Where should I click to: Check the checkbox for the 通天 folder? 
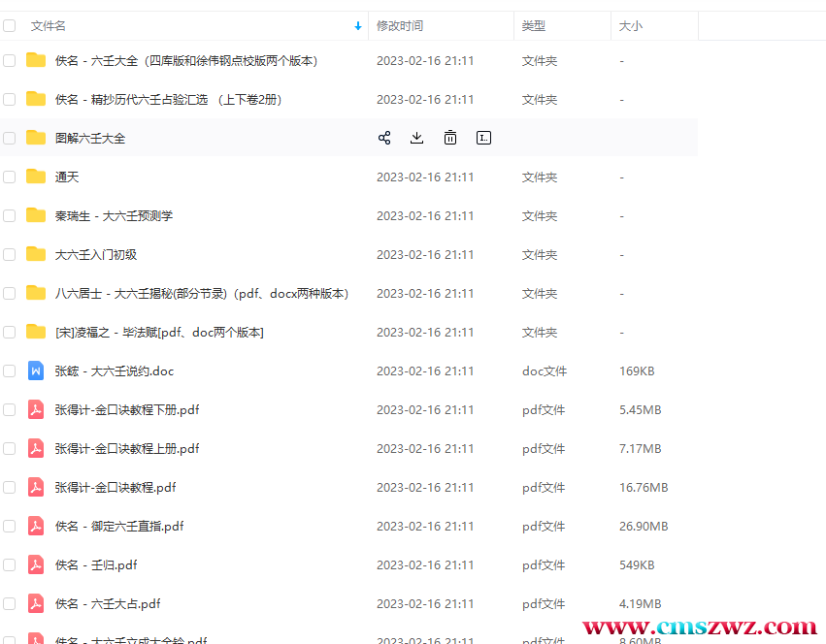point(10,177)
